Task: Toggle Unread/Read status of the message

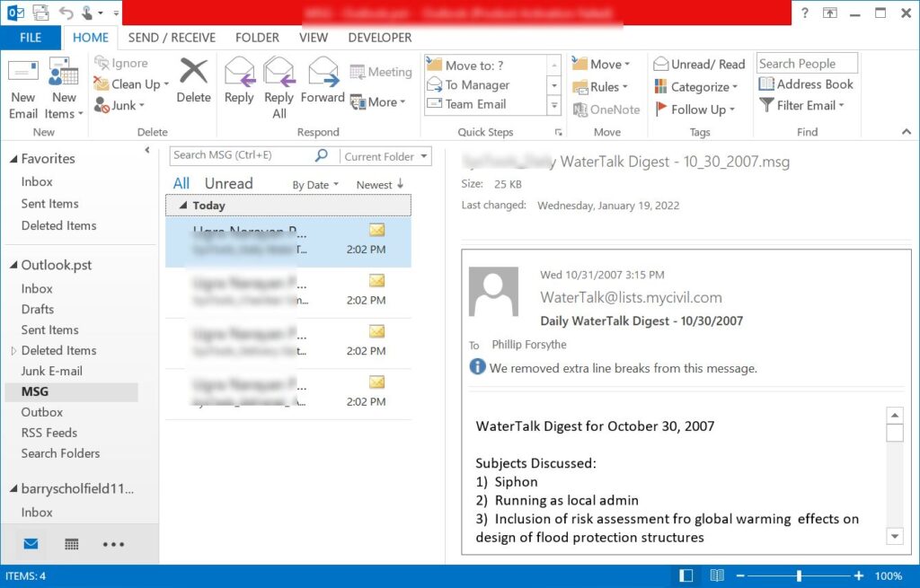Action: coord(699,63)
